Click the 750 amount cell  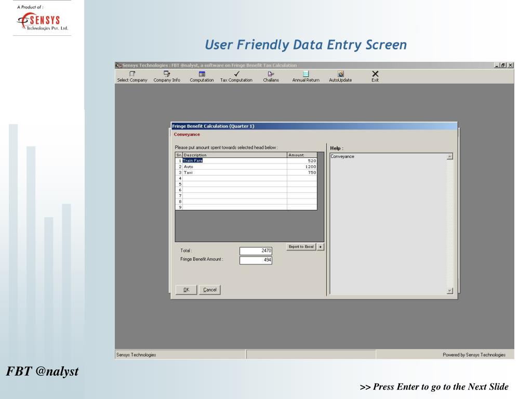click(x=302, y=172)
